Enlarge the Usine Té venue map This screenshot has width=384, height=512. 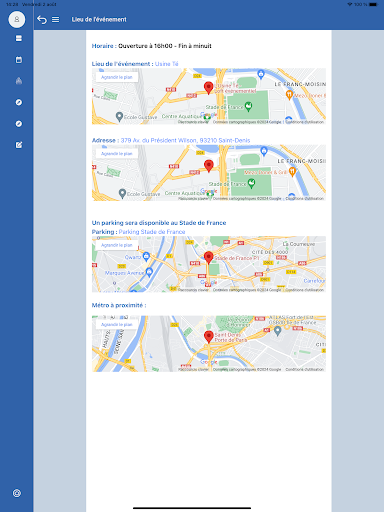click(x=117, y=77)
